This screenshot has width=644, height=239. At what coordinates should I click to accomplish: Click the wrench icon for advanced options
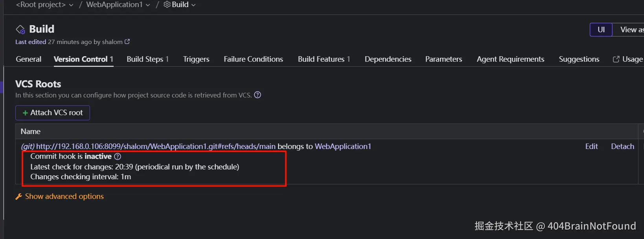[x=18, y=197]
